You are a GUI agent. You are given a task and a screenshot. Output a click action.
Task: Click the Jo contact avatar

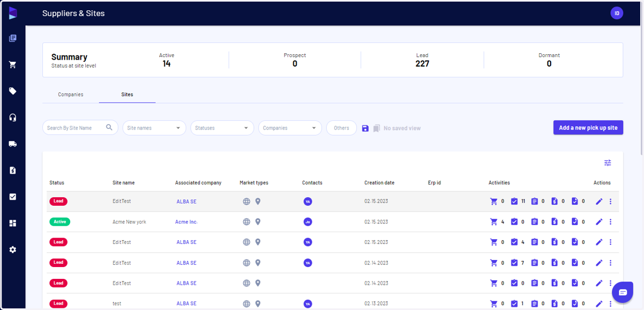[308, 222]
